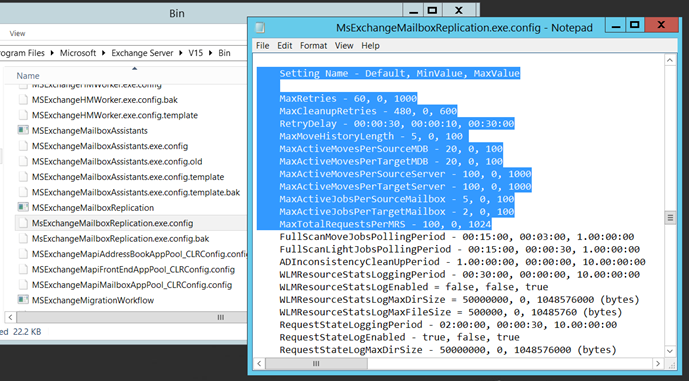Navigate to V15 in the address bar
The width and height of the screenshot is (689, 381).
(x=196, y=53)
